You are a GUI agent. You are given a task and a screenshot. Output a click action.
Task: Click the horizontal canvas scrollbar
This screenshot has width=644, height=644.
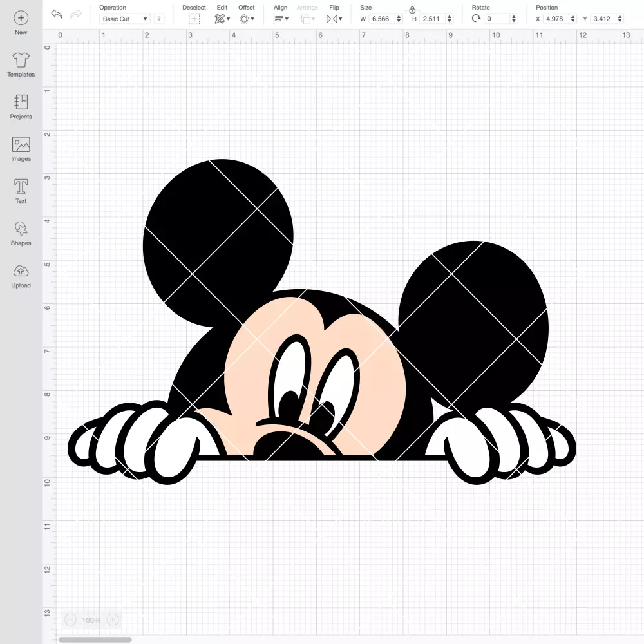pyautogui.click(x=95, y=639)
